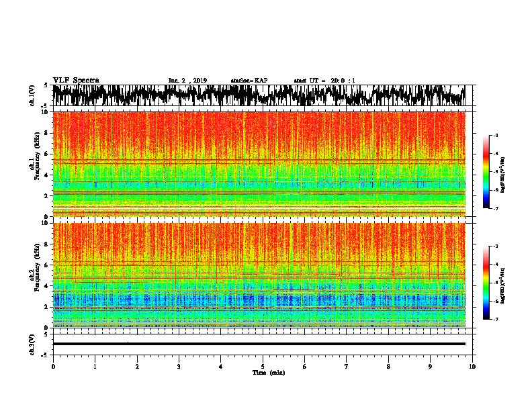Click time axis tick label "3"
Image resolution: width=532 pixels, height=411 pixels.
179,367
